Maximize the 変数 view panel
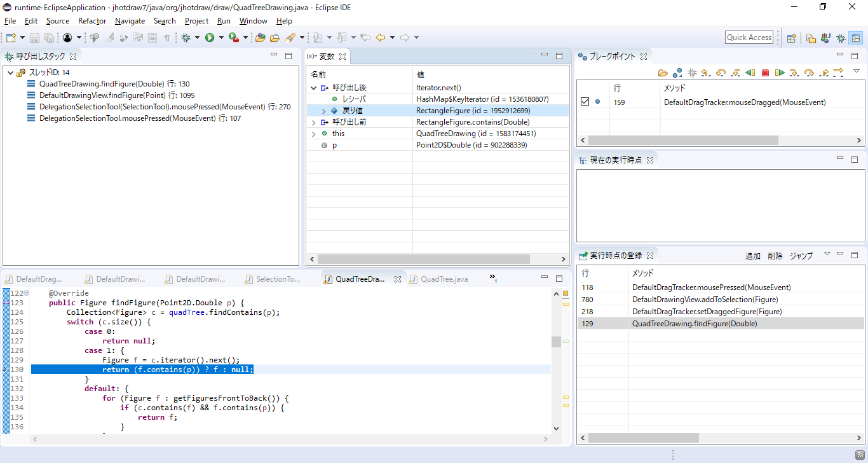The image size is (868, 463). [x=559, y=56]
